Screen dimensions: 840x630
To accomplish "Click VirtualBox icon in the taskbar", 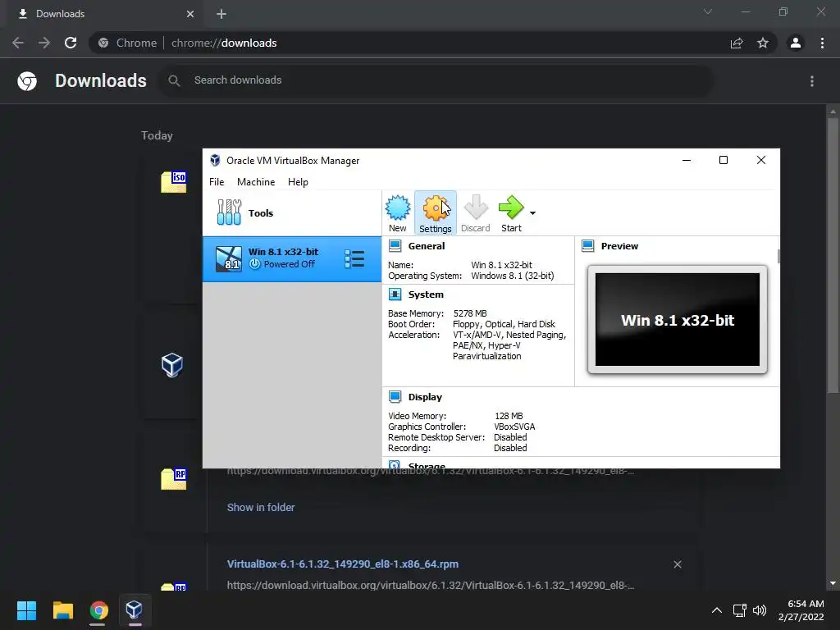I will tap(134, 610).
